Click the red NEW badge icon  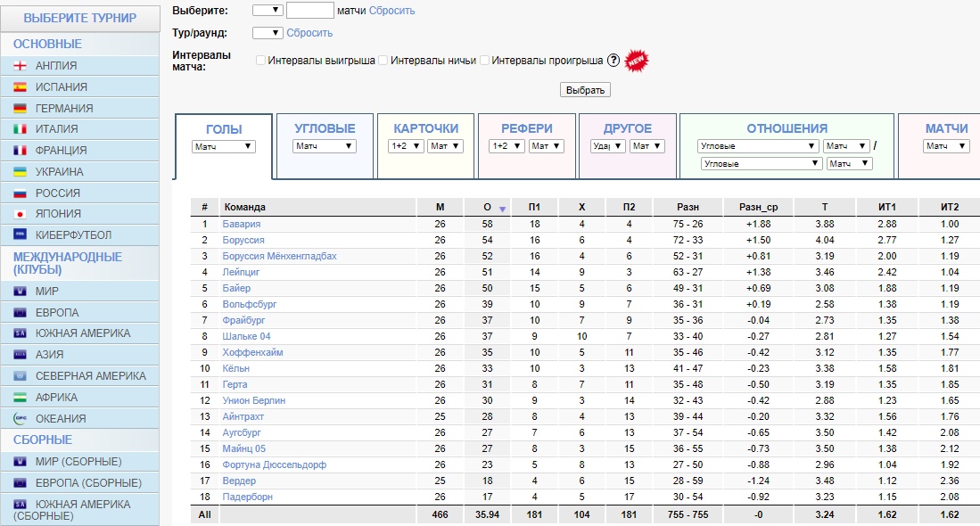(x=637, y=61)
